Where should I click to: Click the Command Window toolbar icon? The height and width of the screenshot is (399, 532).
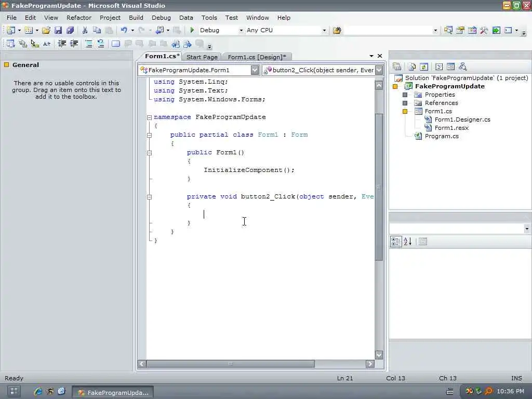coord(508,30)
